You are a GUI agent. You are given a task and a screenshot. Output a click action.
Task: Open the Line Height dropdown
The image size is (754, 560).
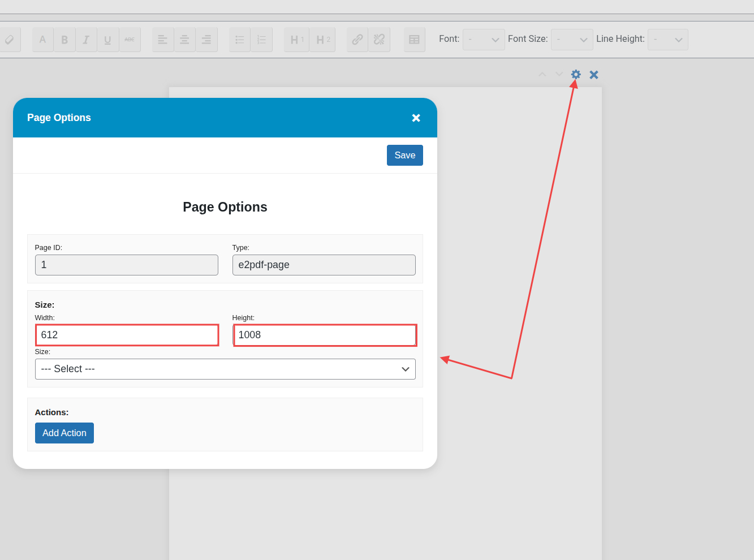pos(667,40)
